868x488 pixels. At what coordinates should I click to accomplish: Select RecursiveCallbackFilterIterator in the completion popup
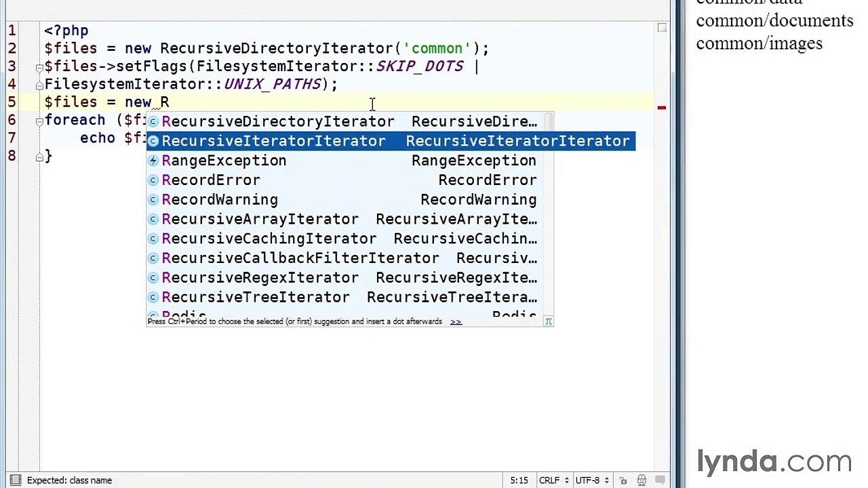[x=350, y=258]
